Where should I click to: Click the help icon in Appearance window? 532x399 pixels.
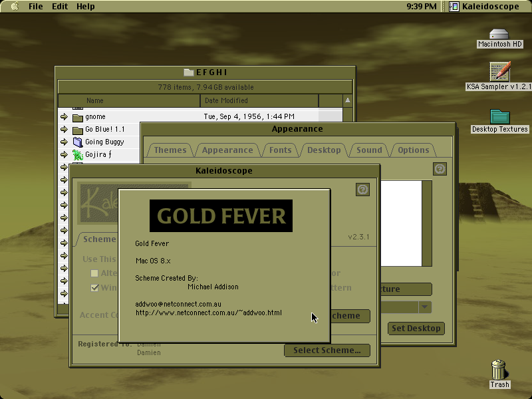[440, 169]
